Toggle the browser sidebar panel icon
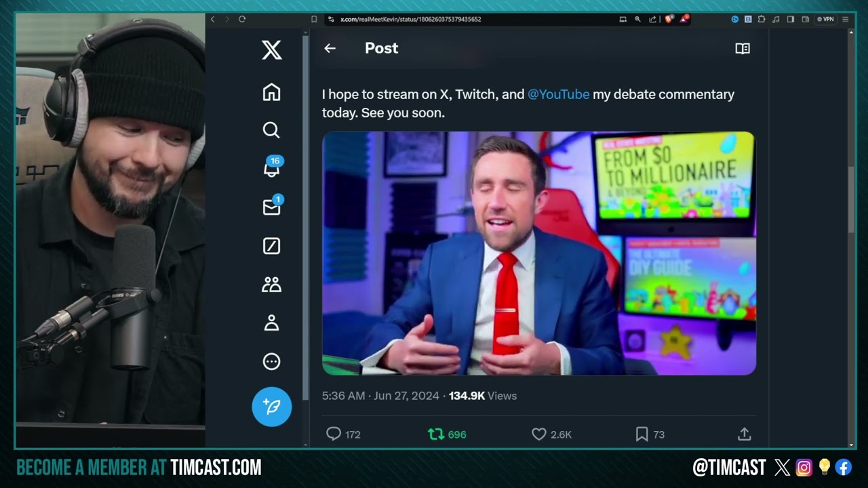Screen dimensions: 868x488 [791, 19]
